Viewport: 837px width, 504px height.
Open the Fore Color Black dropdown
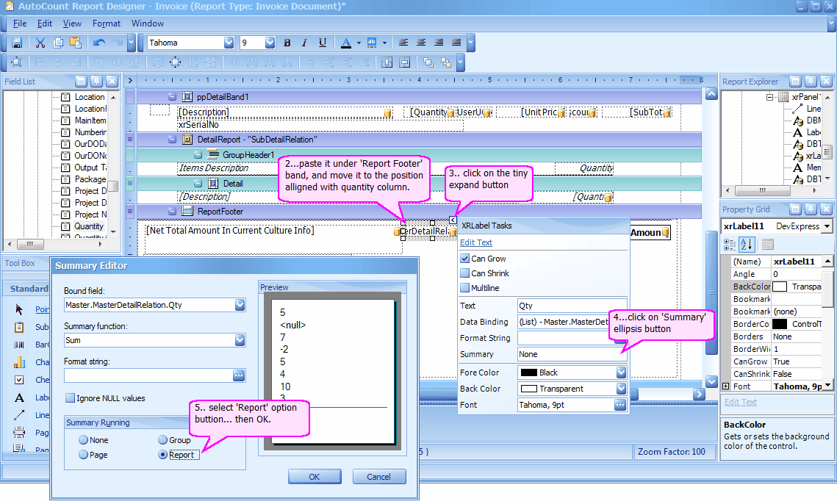pos(621,372)
